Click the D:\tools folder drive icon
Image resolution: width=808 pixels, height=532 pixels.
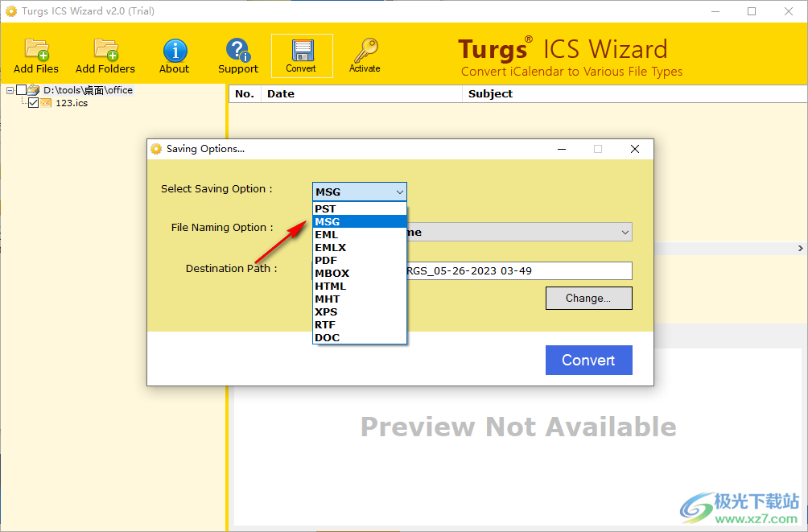[34, 89]
